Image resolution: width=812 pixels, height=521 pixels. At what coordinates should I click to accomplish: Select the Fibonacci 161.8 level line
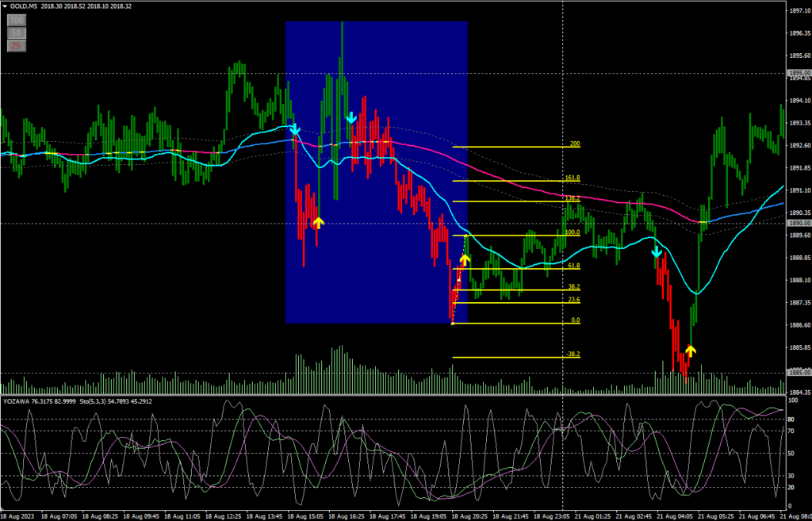tap(515, 181)
